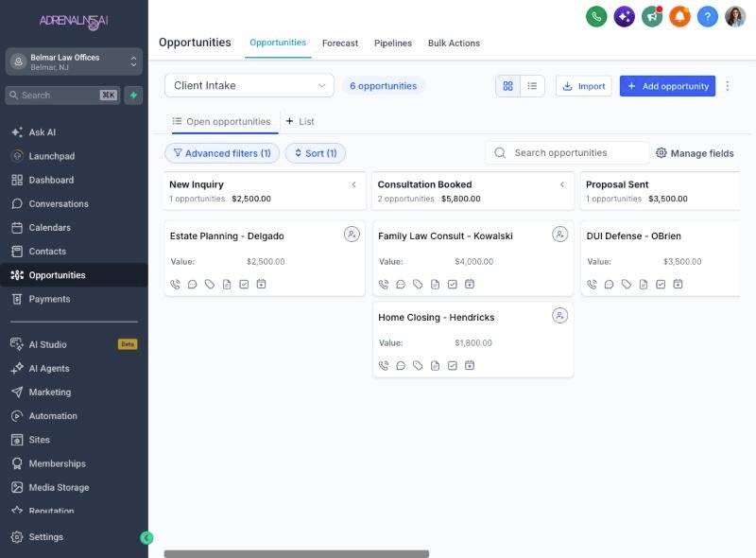Open the Home Closing - Hendricks opportunity title

click(x=437, y=317)
